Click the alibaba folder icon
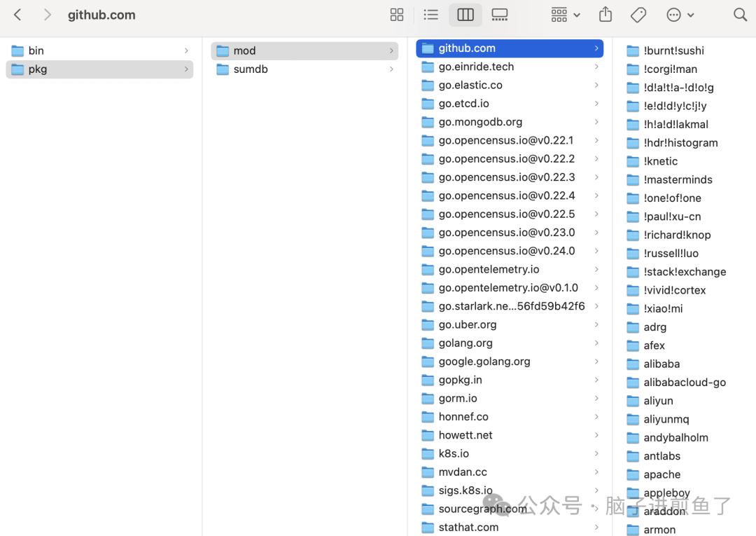756x536 pixels. [633, 364]
